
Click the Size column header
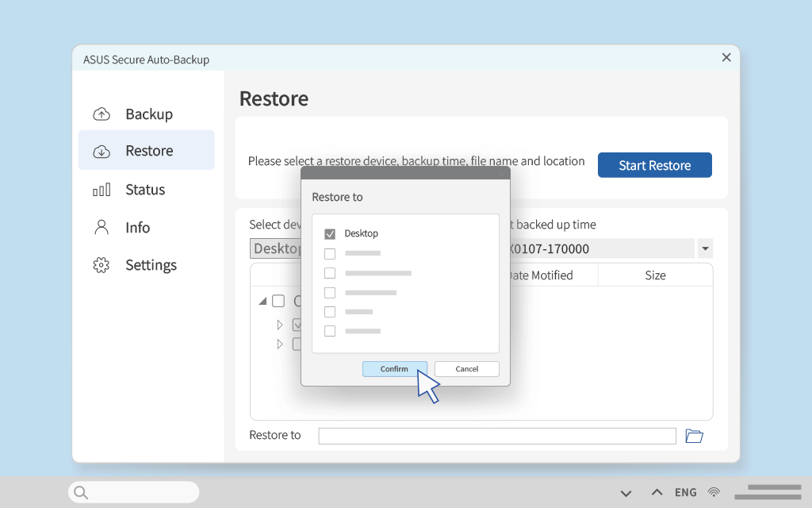655,275
